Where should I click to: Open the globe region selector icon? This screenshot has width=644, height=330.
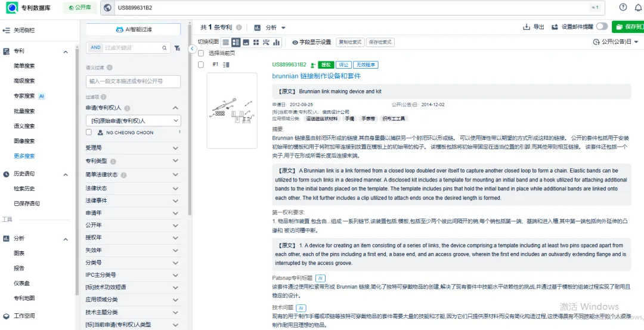pos(107,8)
